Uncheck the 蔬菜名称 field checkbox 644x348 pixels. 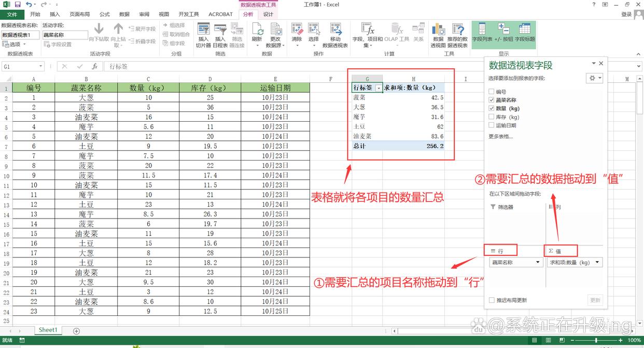pyautogui.click(x=492, y=100)
